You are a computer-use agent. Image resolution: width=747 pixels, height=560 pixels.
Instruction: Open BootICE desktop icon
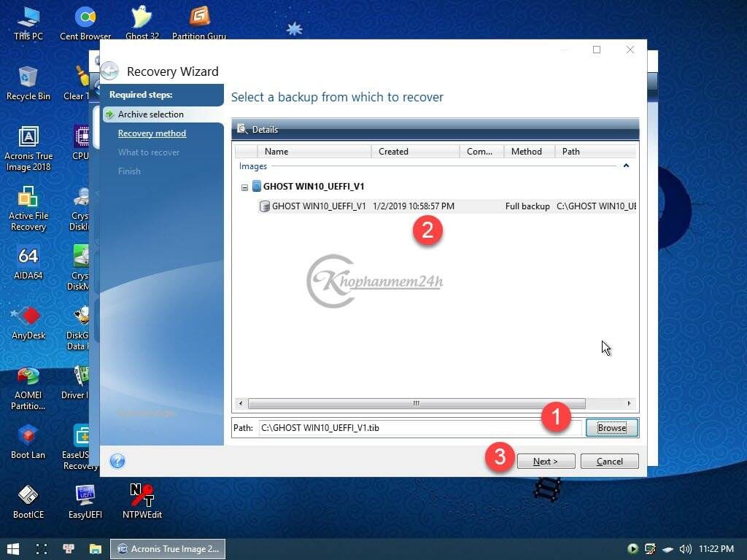pos(28,500)
